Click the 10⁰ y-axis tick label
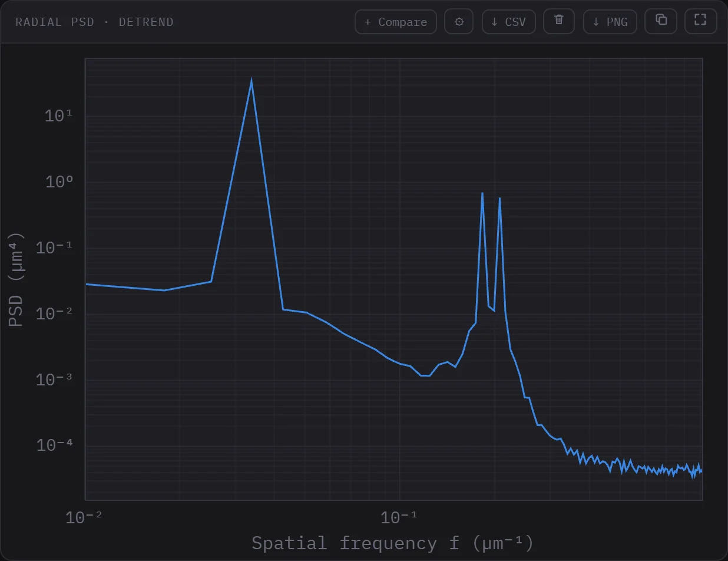Image resolution: width=728 pixels, height=561 pixels. tap(58, 181)
